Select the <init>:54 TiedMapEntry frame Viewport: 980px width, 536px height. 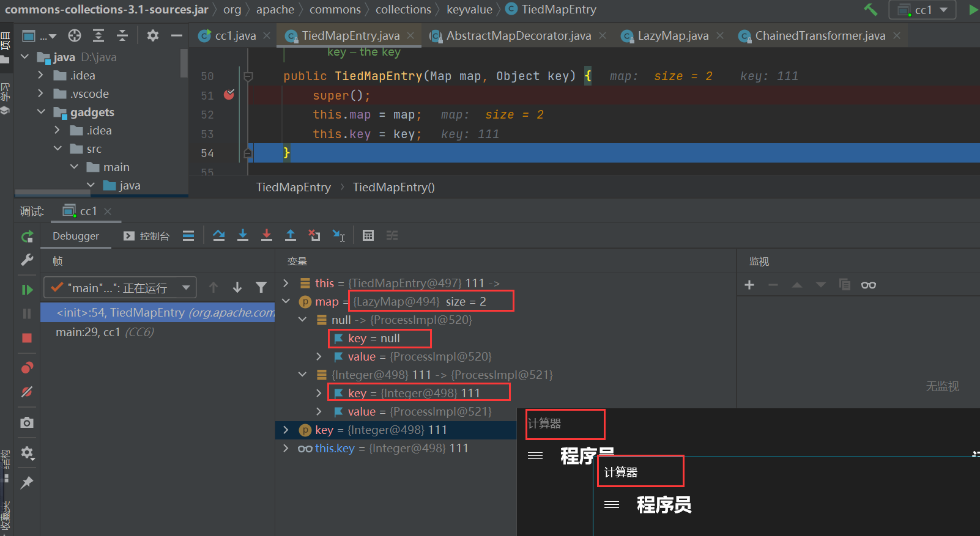pyautogui.click(x=158, y=312)
